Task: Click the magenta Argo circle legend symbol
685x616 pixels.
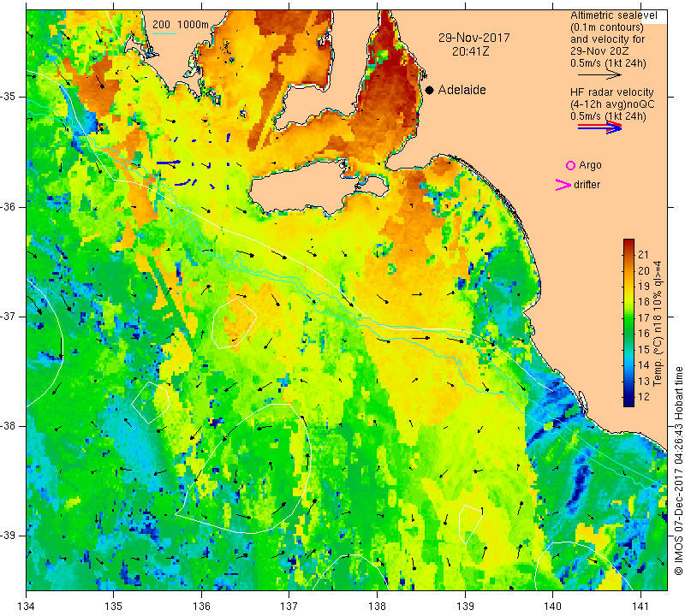Action: (x=570, y=165)
